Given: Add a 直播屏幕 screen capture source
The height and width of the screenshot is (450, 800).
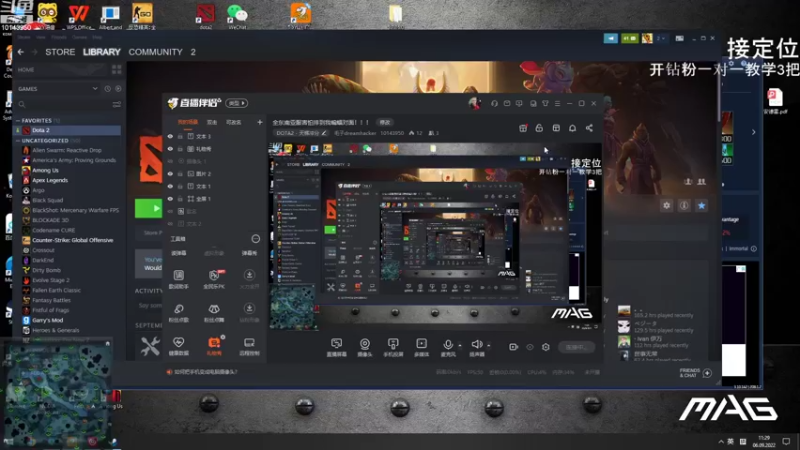Looking at the screenshot, I should [x=336, y=347].
